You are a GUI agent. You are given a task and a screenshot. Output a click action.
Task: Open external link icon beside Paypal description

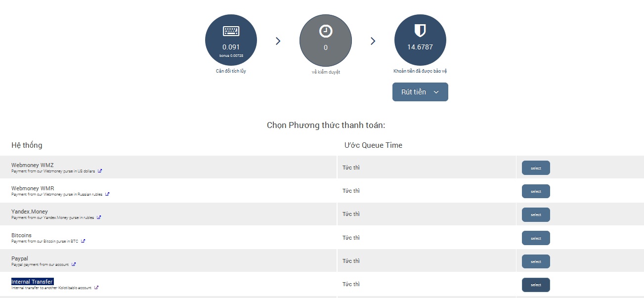point(74,264)
